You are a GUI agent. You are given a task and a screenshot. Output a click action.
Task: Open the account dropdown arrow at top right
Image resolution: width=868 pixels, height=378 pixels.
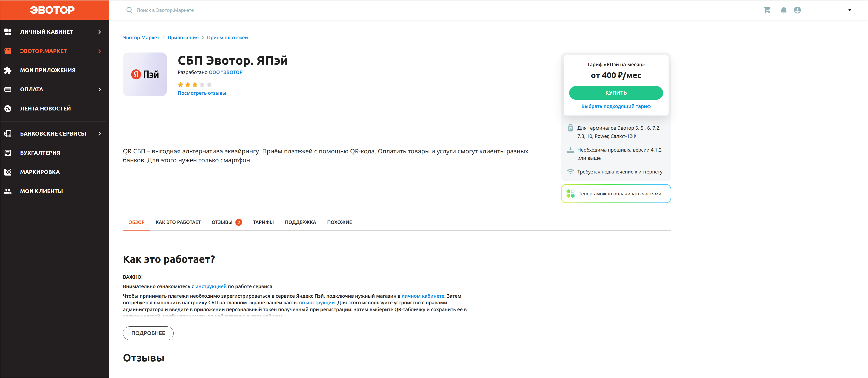pos(849,10)
